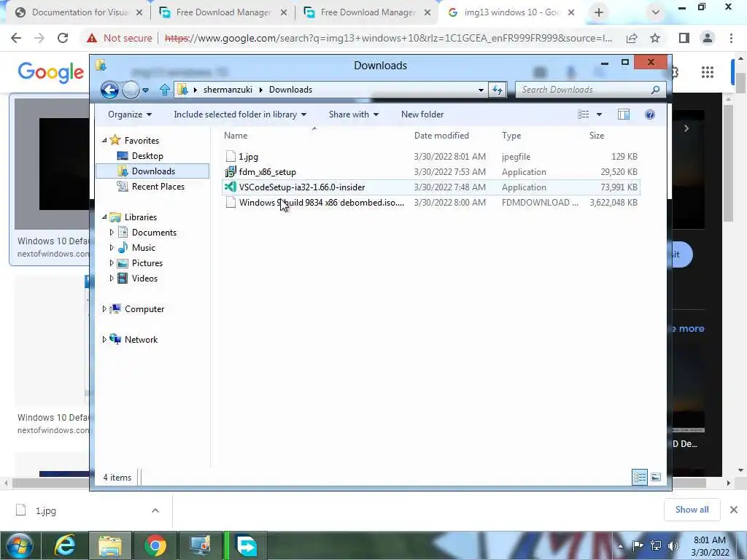Expand the Videos library node
Image resolution: width=747 pixels, height=560 pixels.
112,278
